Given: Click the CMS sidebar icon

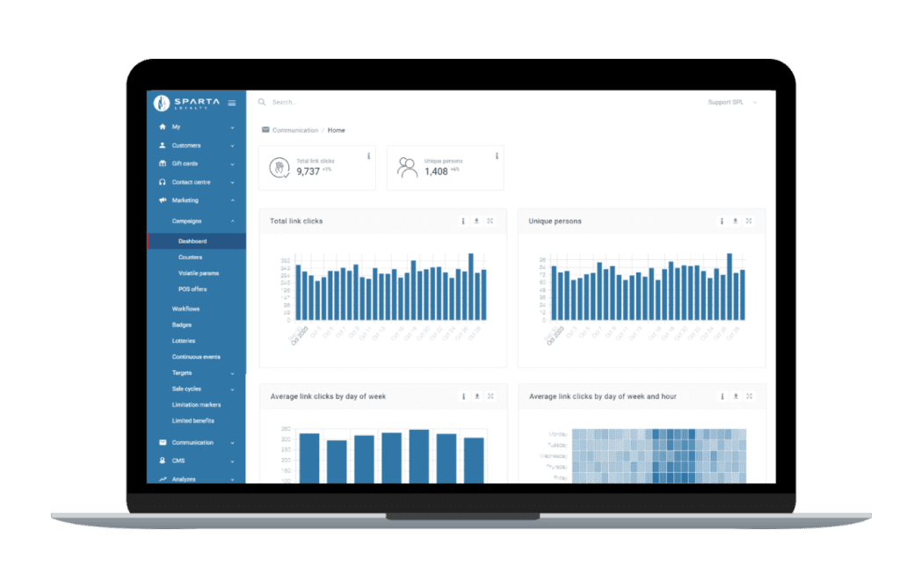Looking at the screenshot, I should click(x=163, y=461).
